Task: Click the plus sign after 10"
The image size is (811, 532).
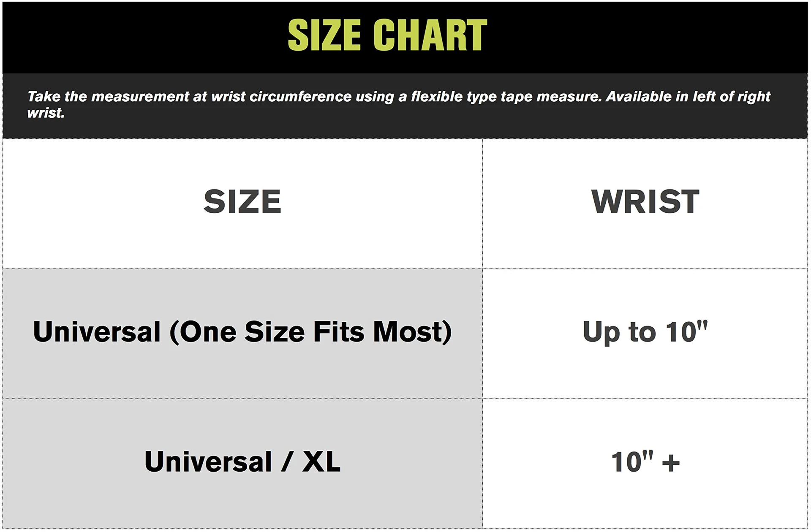Action: 670,463
